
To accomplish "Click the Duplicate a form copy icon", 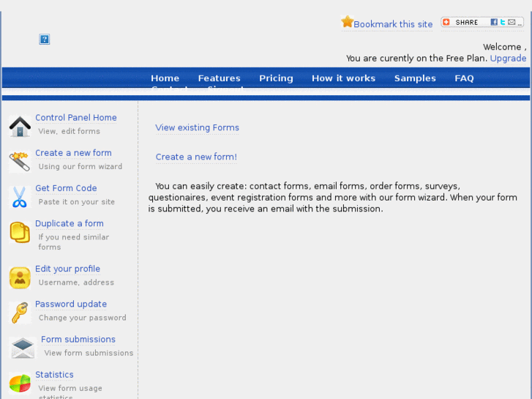I will tap(20, 232).
